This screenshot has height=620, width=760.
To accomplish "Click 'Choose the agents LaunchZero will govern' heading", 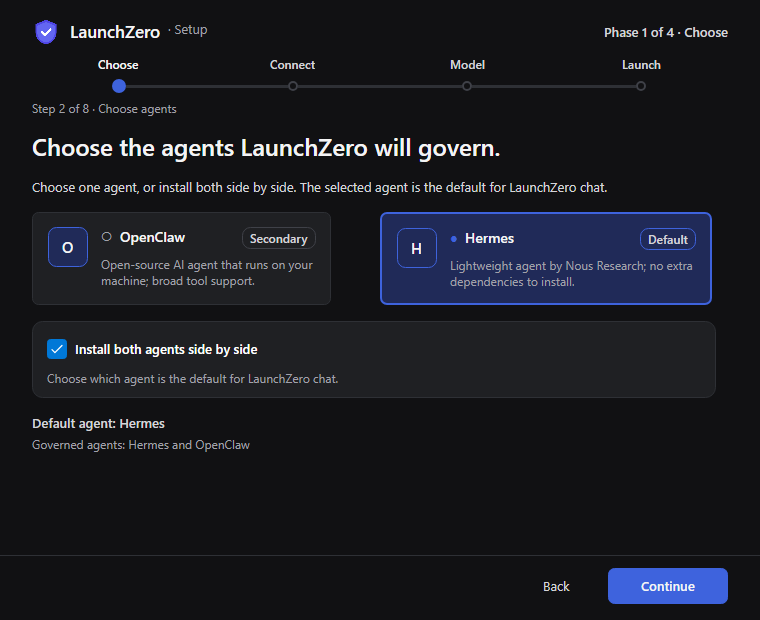I will 266,148.
